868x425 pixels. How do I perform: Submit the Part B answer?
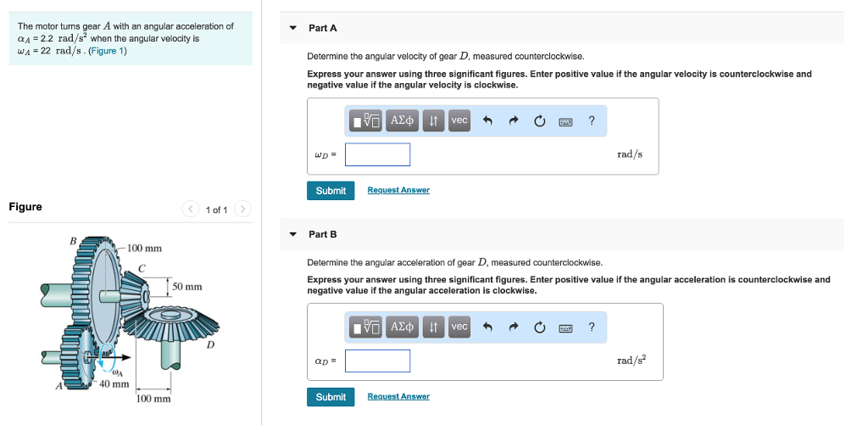(331, 397)
